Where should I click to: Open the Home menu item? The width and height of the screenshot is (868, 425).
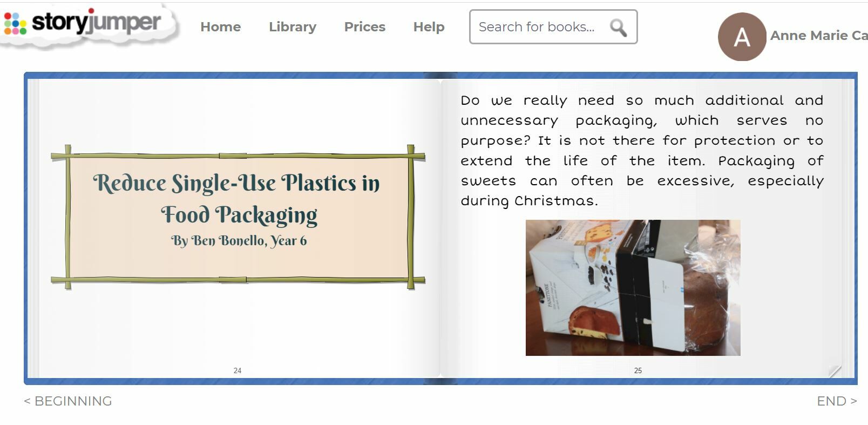pos(221,27)
